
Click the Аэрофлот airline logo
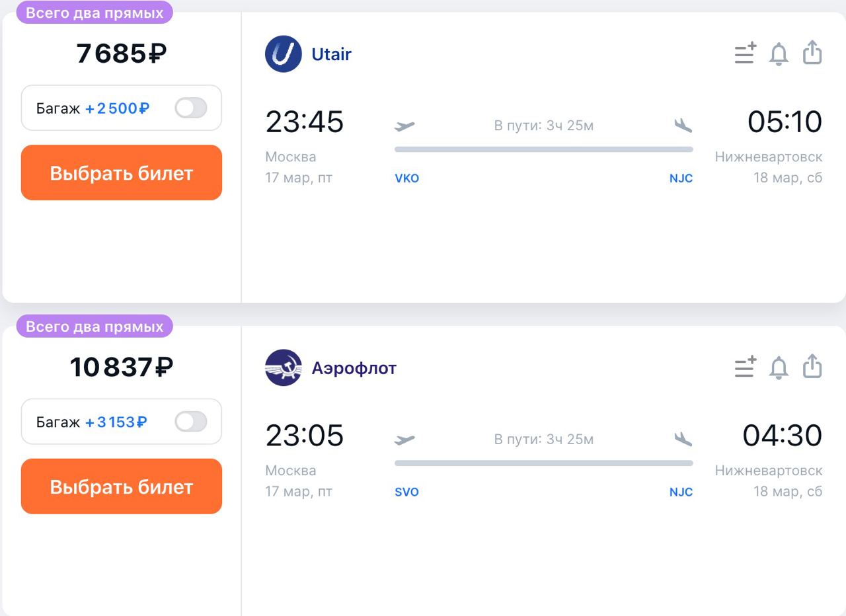(x=284, y=368)
